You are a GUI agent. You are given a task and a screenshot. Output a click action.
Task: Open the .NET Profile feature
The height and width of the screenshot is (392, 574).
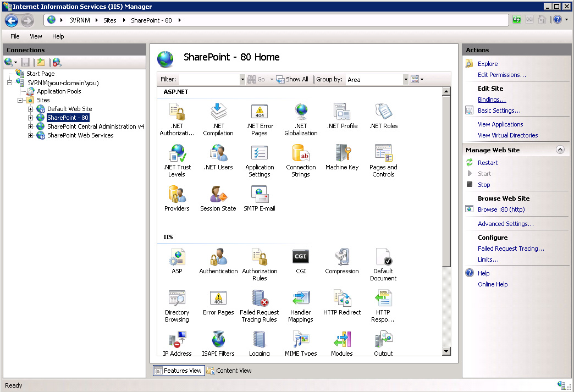(343, 116)
